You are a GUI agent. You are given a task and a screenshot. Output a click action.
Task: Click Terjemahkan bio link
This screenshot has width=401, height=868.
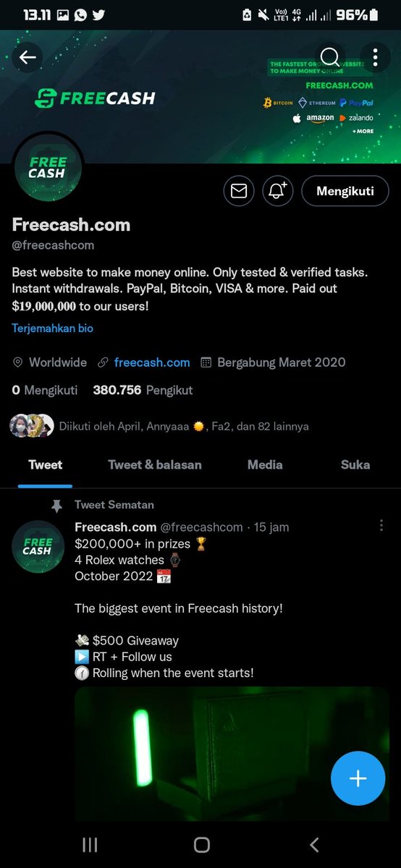tap(52, 328)
